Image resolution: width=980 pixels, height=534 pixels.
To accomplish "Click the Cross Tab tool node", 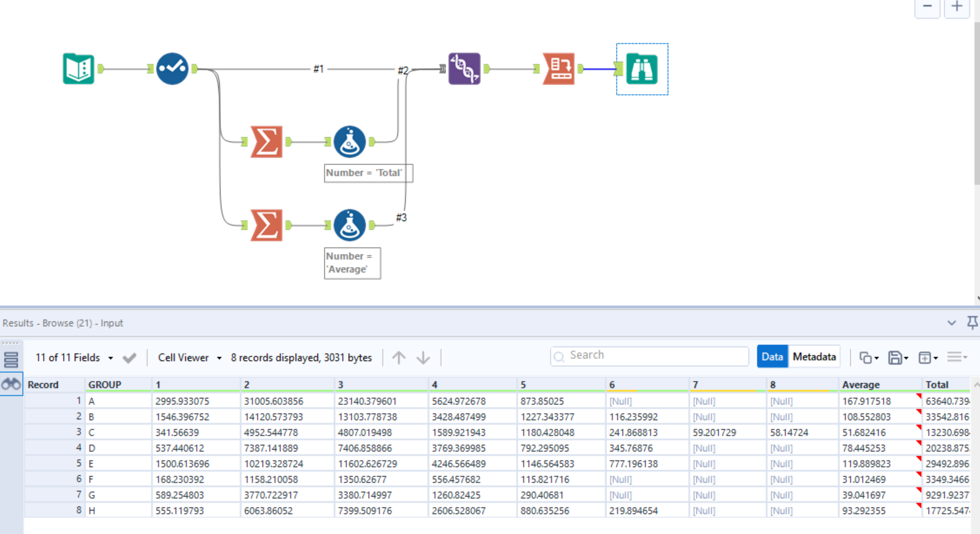I will click(x=558, y=68).
